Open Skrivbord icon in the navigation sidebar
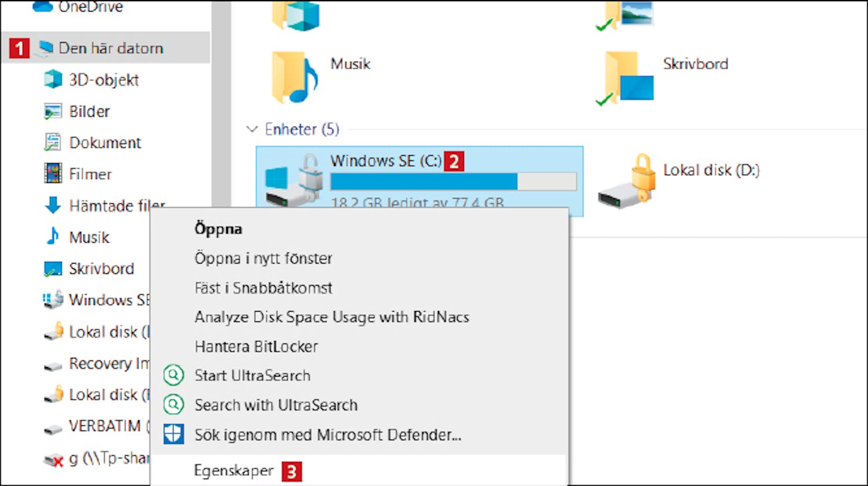868x486 pixels. tap(53, 268)
